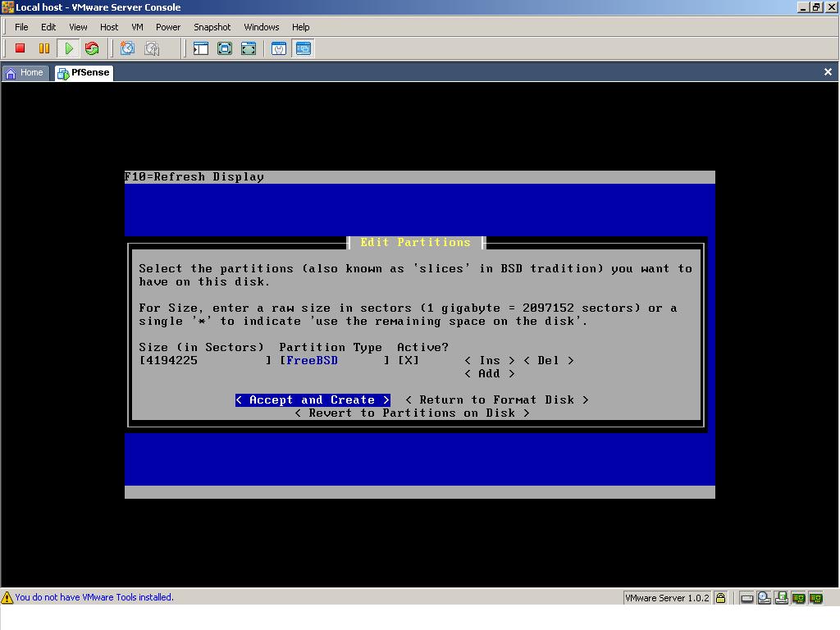Click the hard disk device status icon
Screen dimensions: 840x630
(x=747, y=598)
